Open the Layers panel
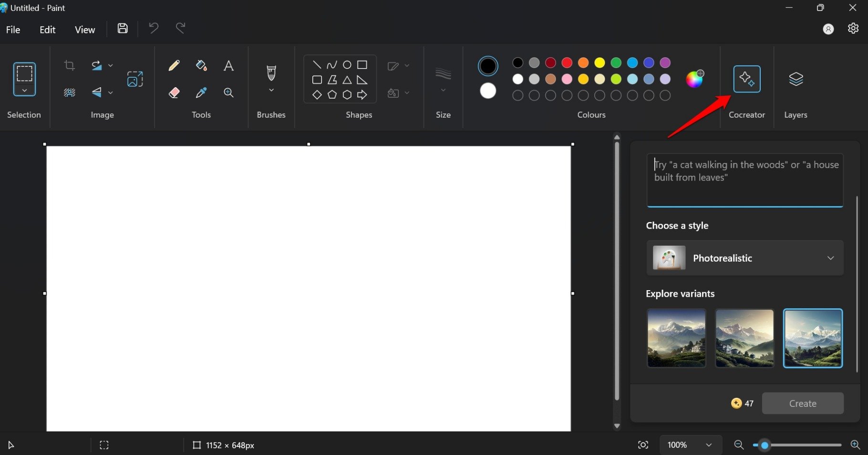The width and height of the screenshot is (868, 455). pyautogui.click(x=796, y=79)
